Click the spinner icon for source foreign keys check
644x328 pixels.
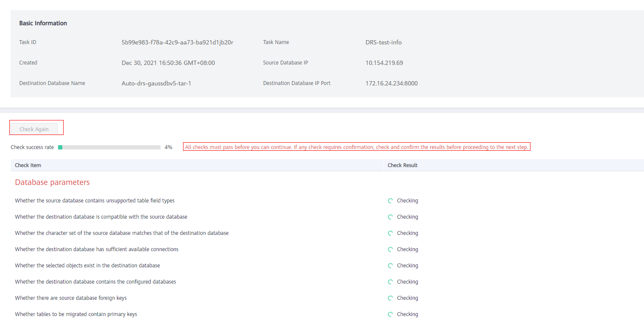pos(390,298)
